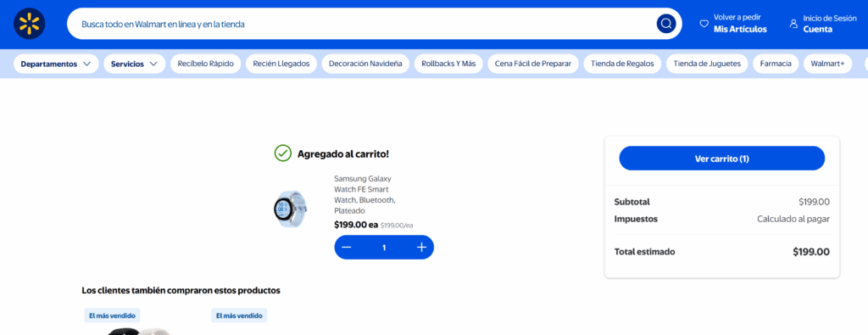The width and height of the screenshot is (868, 335).
Task: Open Walmart+ category
Action: (x=827, y=64)
